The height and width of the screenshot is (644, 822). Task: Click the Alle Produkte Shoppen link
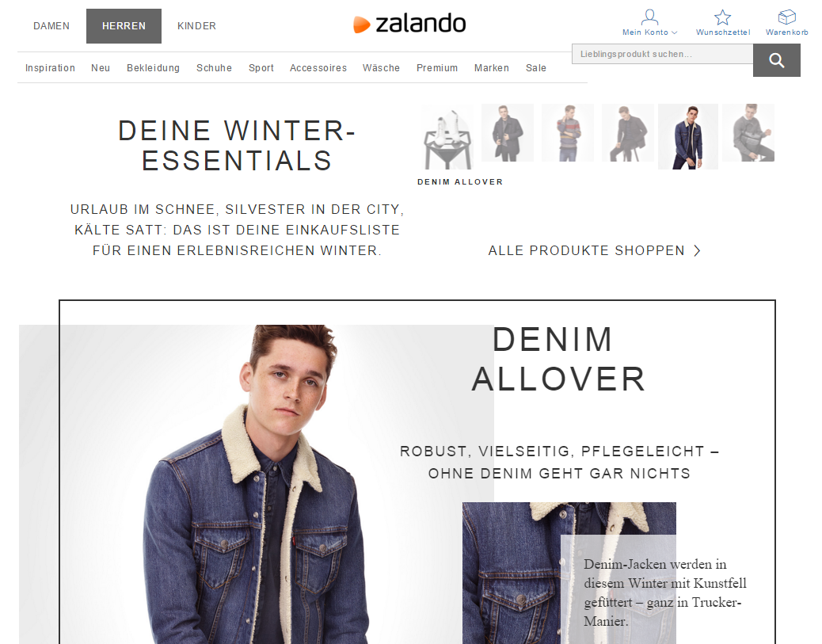586,250
